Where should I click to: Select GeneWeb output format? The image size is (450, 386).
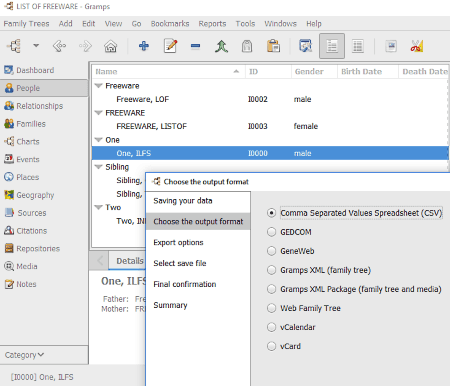coord(291,251)
